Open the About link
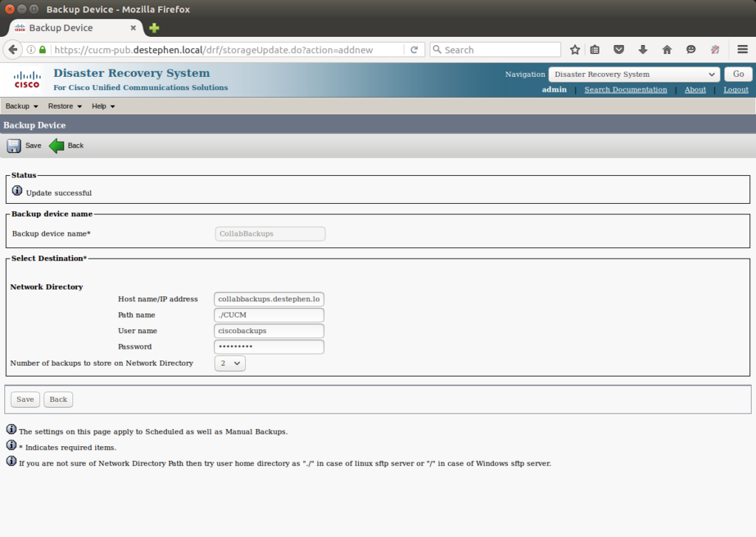This screenshot has height=537, width=756. tap(695, 89)
